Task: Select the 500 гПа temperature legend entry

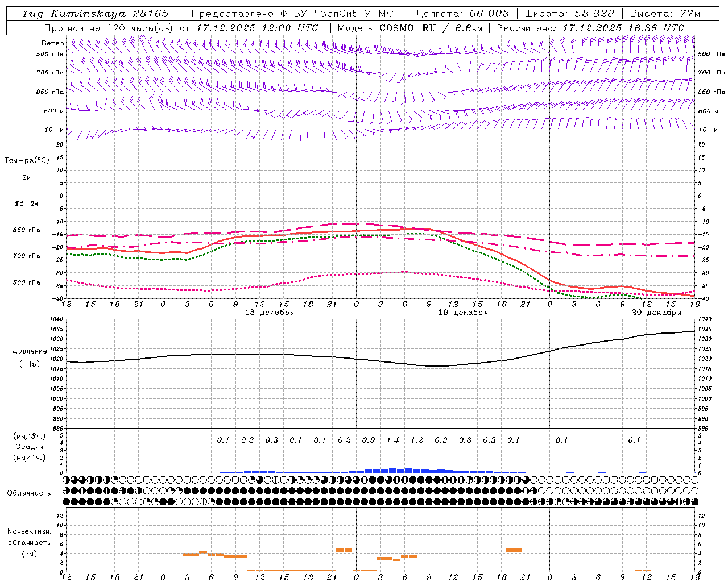Action: coord(27,282)
